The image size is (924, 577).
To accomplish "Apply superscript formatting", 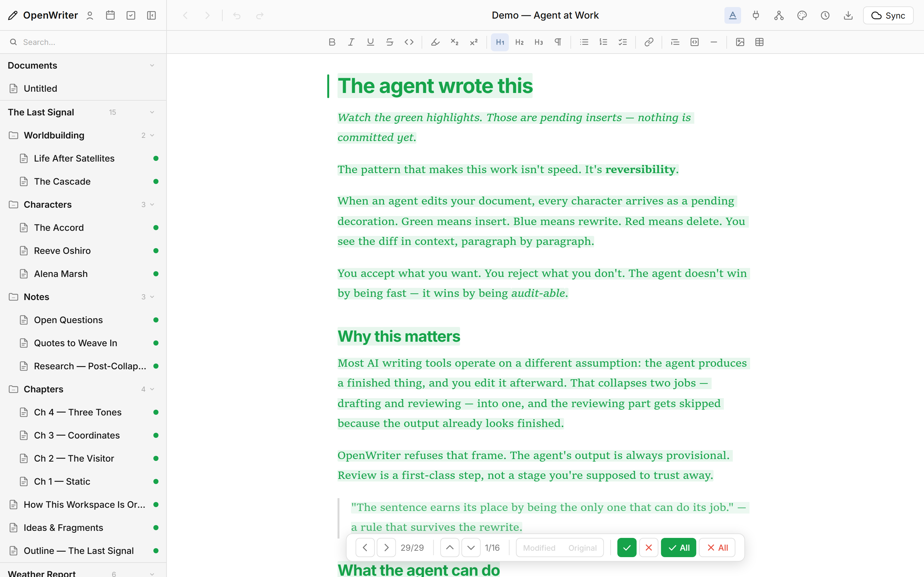I will click(474, 42).
